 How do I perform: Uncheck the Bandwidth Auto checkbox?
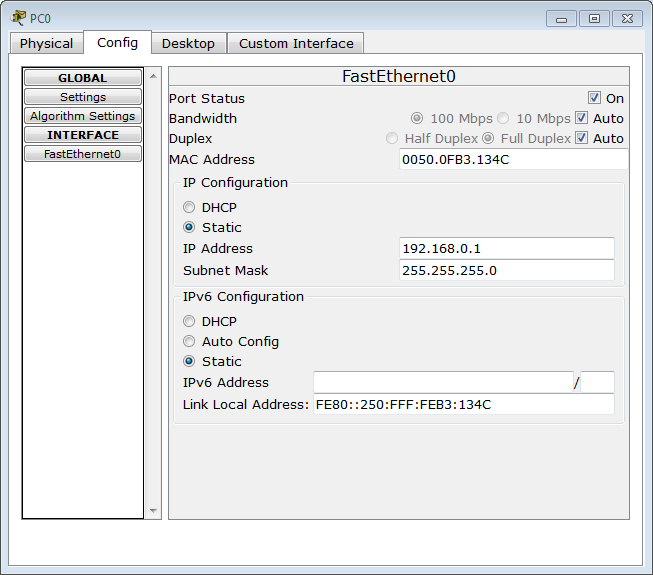(582, 118)
